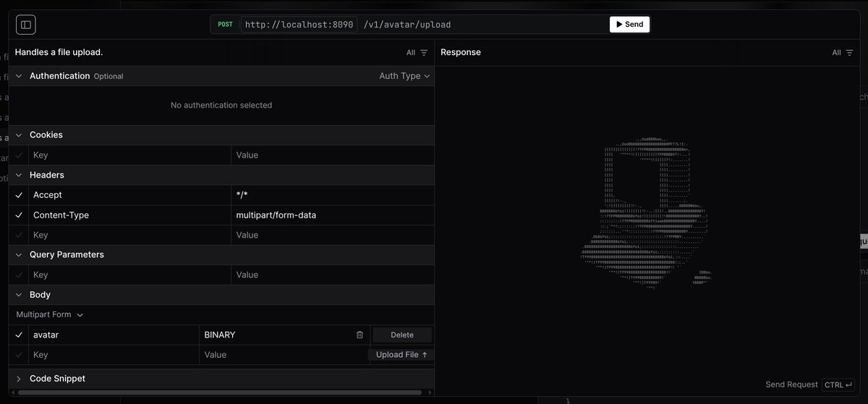The image size is (868, 404).
Task: Open the Multipart Form type dropdown
Action: tap(50, 315)
